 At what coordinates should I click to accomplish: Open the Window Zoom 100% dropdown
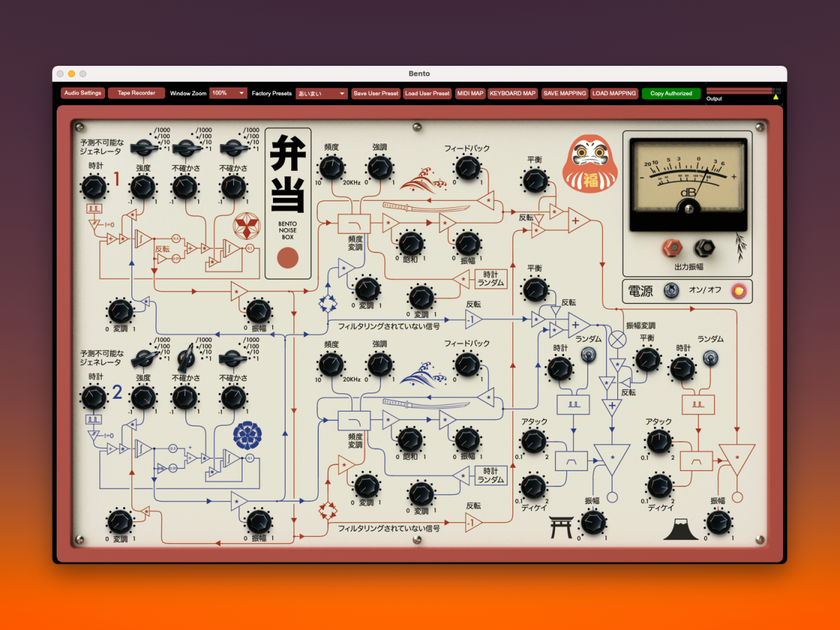(229, 93)
